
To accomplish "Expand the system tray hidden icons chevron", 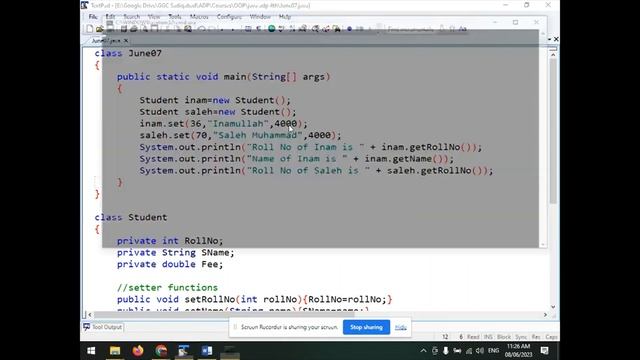I will tap(423, 351).
